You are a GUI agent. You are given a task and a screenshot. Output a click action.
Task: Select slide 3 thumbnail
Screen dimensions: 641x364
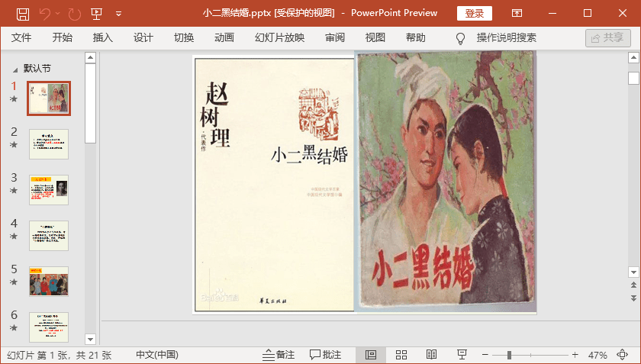click(x=49, y=190)
